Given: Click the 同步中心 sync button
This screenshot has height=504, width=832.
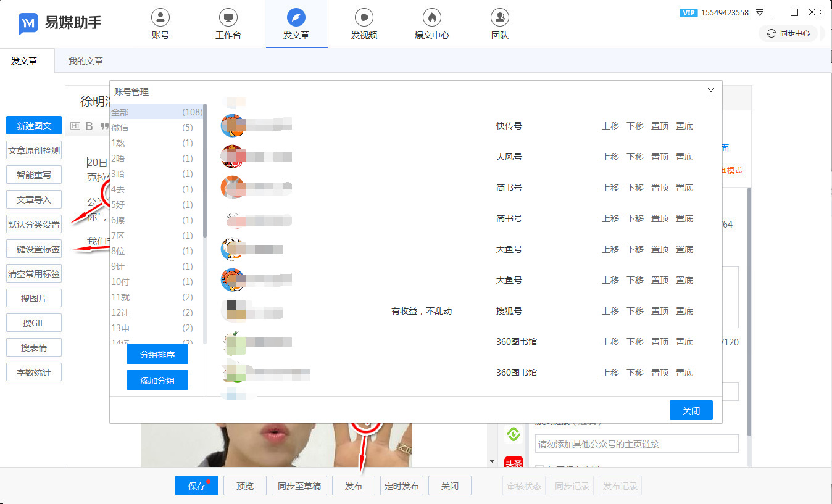Looking at the screenshot, I should click(x=788, y=33).
